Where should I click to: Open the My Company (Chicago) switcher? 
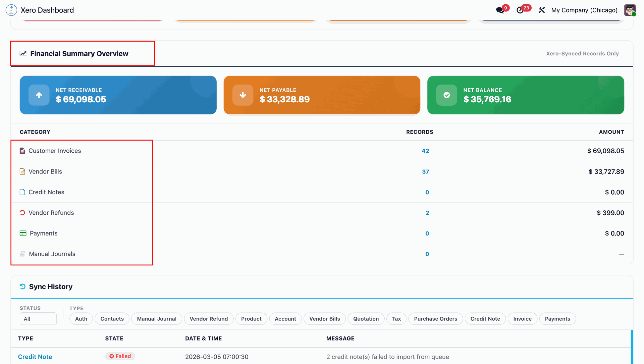click(x=584, y=10)
